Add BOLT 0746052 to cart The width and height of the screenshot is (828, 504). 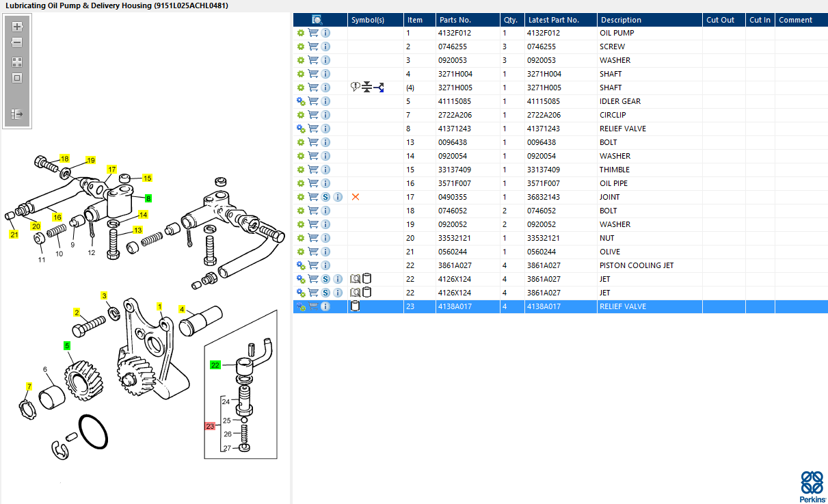(x=313, y=211)
